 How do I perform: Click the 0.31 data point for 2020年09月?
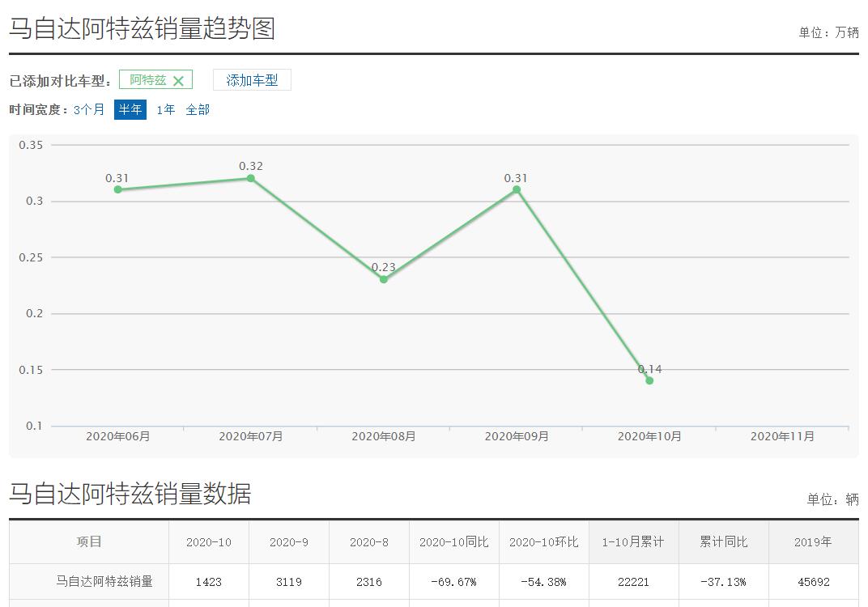point(515,189)
